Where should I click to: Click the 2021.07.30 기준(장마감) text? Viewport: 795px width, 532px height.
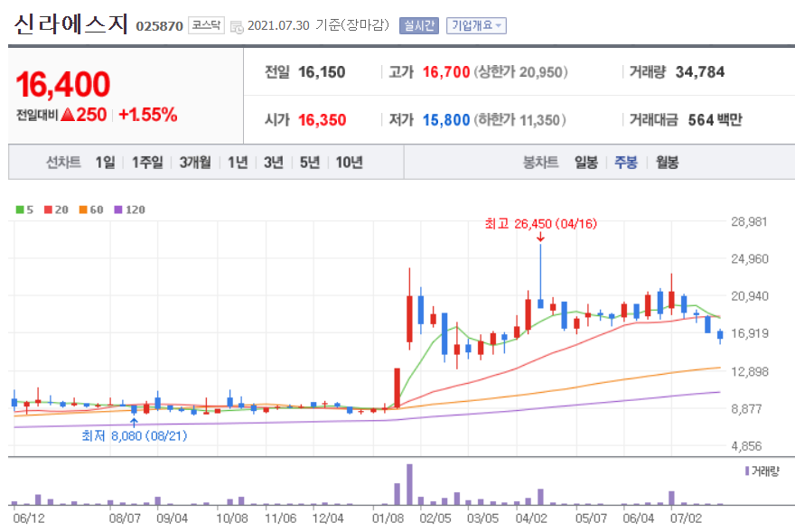[318, 25]
